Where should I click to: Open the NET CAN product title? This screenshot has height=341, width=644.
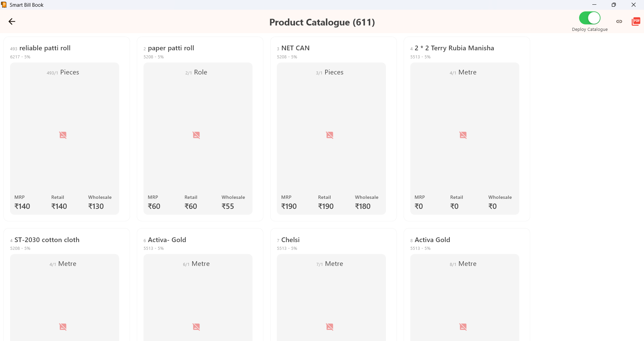[x=295, y=48]
